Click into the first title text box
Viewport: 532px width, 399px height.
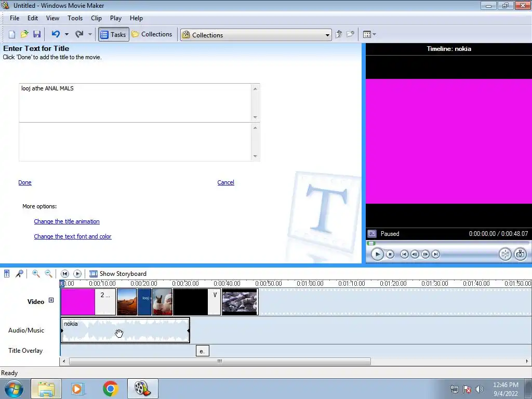click(x=135, y=103)
